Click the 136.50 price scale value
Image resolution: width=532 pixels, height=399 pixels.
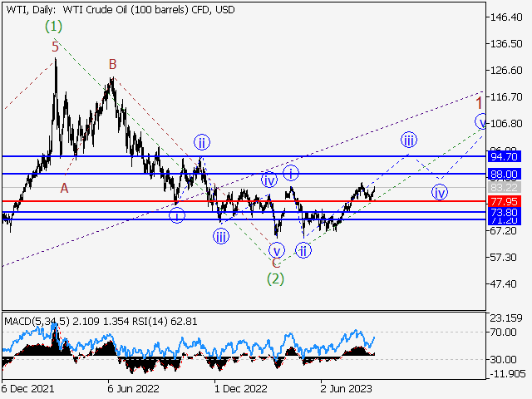pos(506,44)
